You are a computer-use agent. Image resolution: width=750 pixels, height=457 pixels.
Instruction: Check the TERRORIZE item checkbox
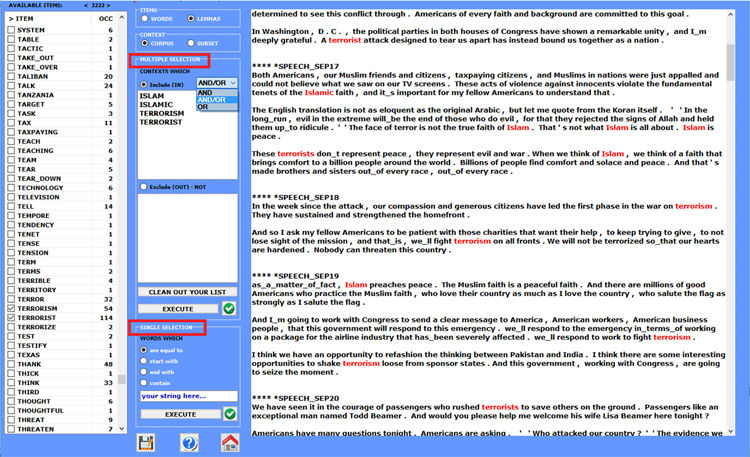(11, 327)
